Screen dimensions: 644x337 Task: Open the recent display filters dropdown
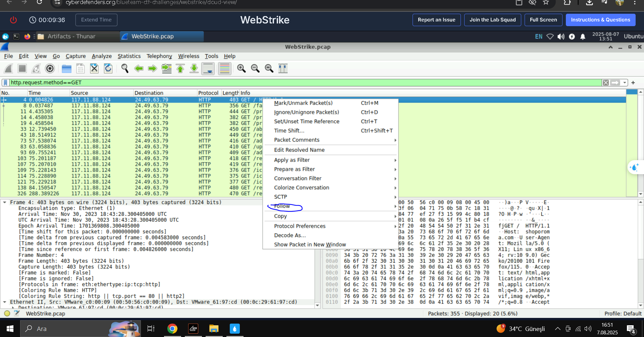tap(625, 83)
